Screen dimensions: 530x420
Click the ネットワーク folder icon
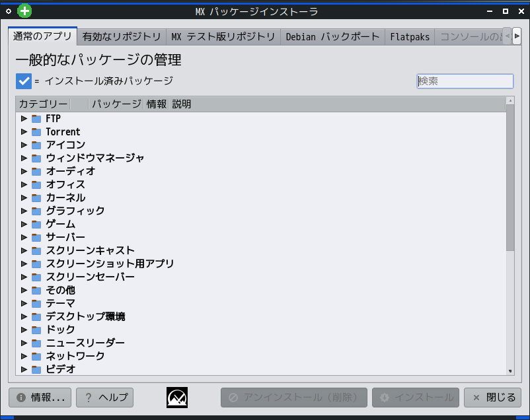(x=36, y=356)
